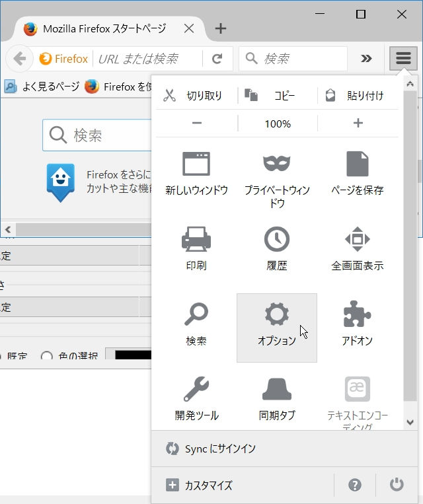
Task: Click the menu panel scroll up arrow
Action: click(410, 84)
